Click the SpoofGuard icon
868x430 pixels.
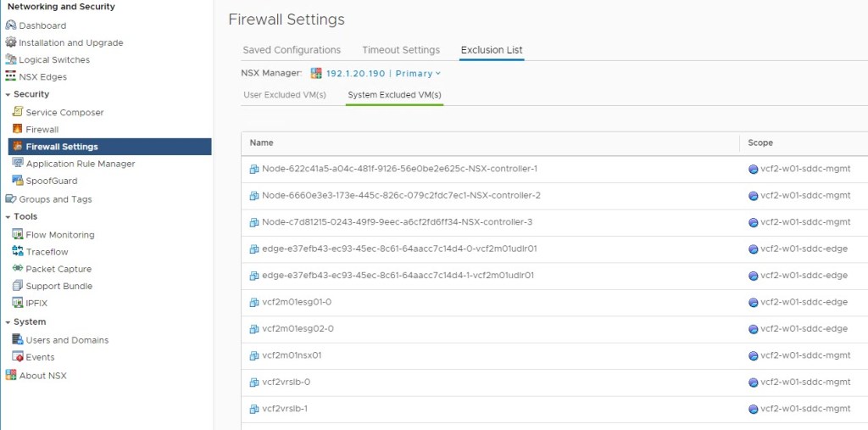pos(18,181)
